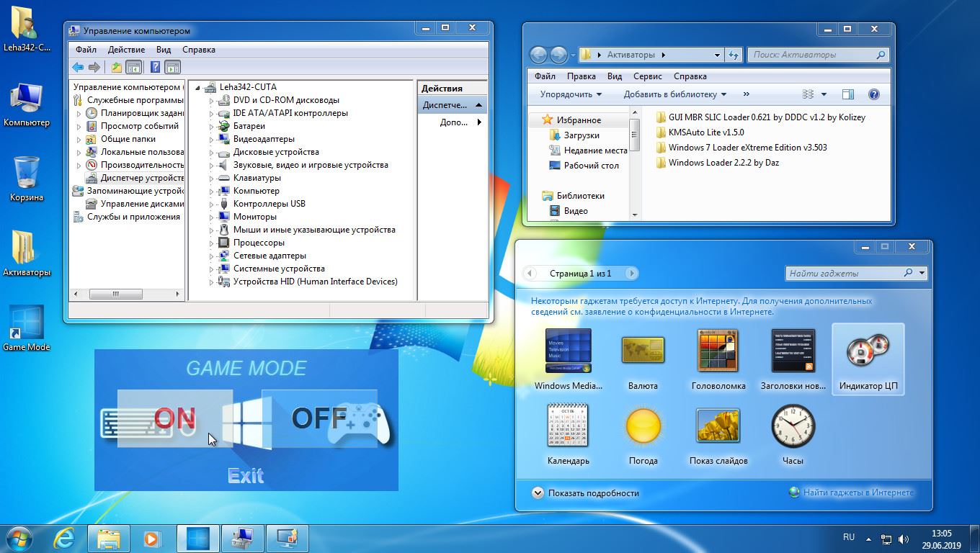Click Exit in the Game Mode panel
This screenshot has height=553, width=980.
tap(246, 476)
